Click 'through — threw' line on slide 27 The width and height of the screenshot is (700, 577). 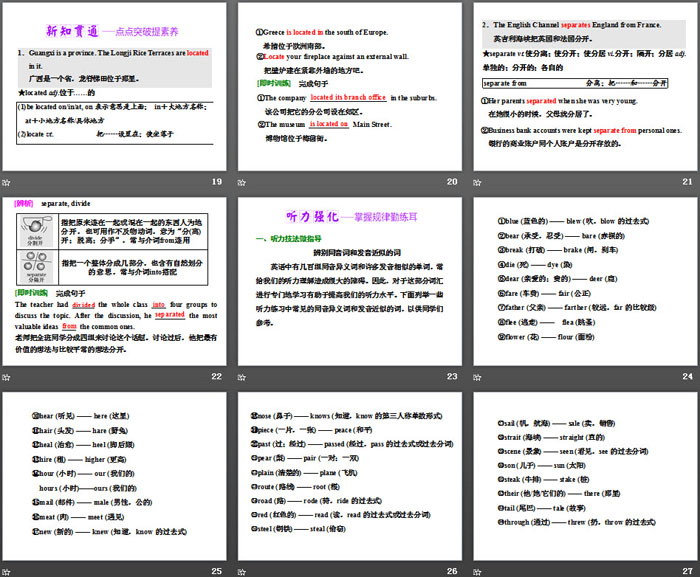click(576, 522)
